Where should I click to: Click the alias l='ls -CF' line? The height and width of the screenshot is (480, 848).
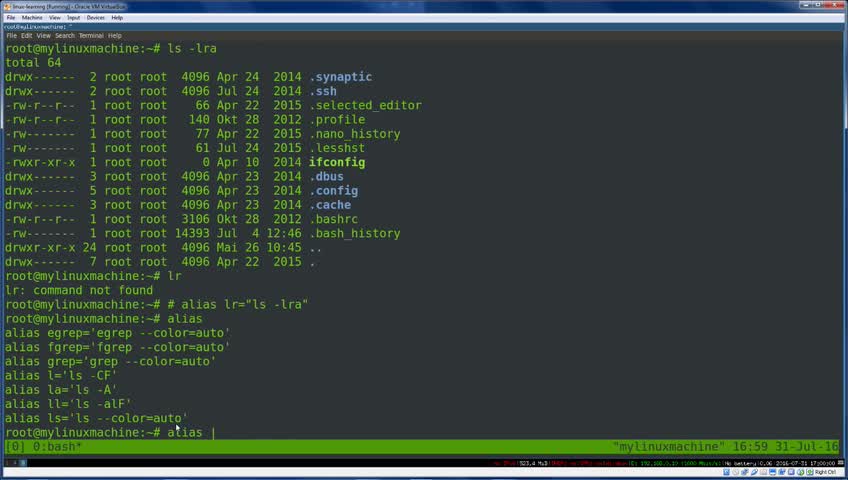point(61,376)
